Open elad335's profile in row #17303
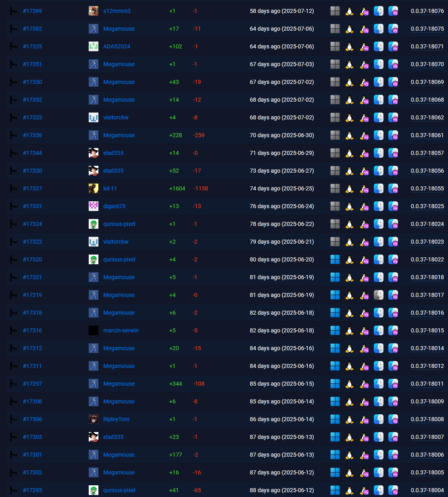448x497 pixels. pyautogui.click(x=113, y=437)
